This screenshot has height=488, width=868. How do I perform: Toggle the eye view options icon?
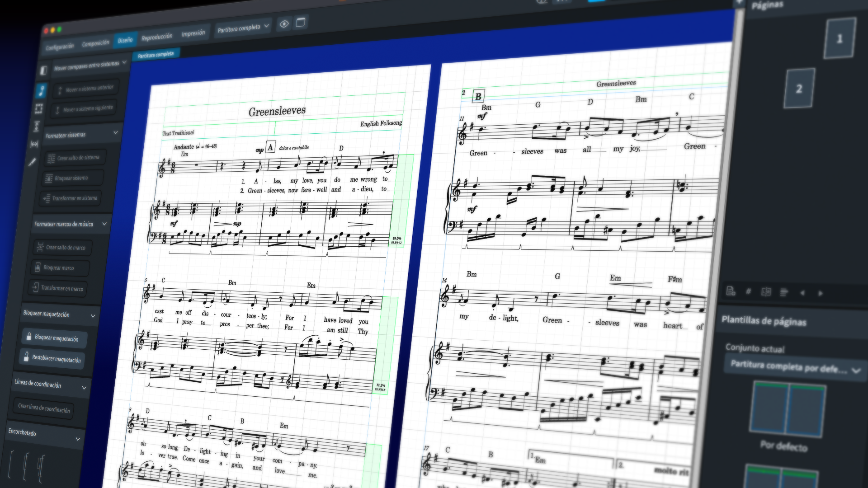tap(284, 24)
